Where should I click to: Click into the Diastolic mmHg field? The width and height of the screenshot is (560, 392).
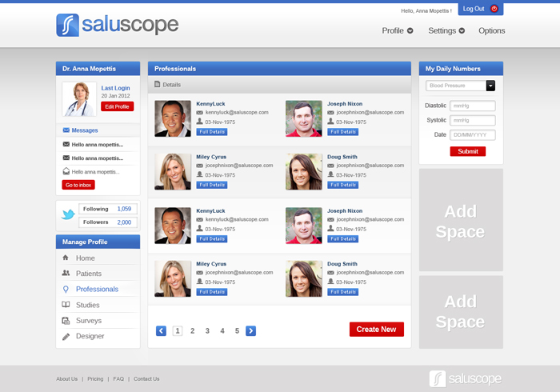tap(473, 106)
